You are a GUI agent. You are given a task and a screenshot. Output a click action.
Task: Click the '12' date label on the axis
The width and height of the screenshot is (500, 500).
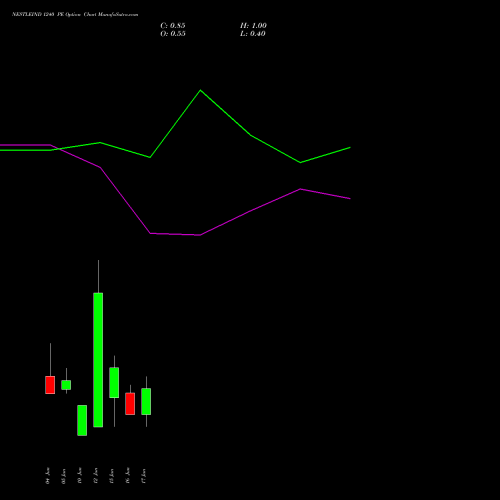[x=96, y=476]
